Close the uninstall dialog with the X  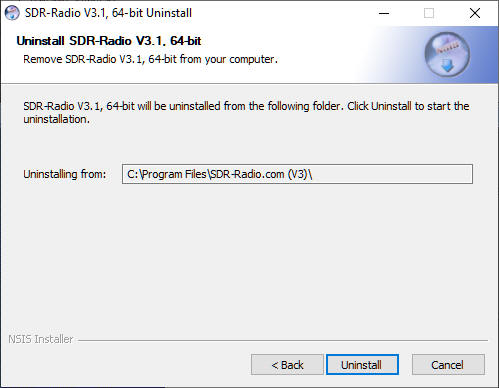pyautogui.click(x=475, y=13)
